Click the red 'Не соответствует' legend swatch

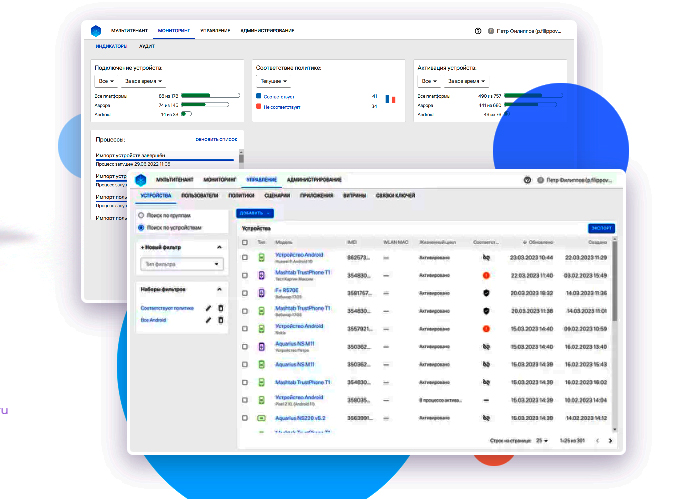click(259, 105)
